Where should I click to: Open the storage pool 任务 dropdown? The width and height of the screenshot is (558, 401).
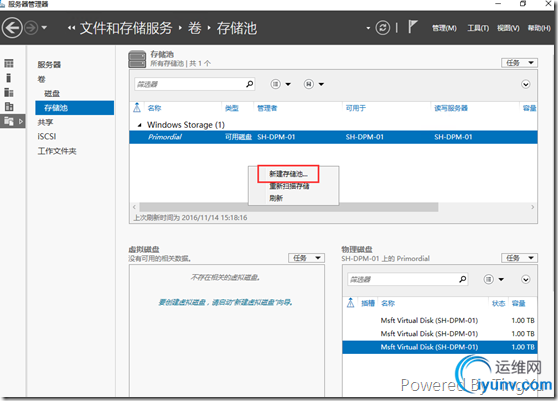[x=519, y=63]
